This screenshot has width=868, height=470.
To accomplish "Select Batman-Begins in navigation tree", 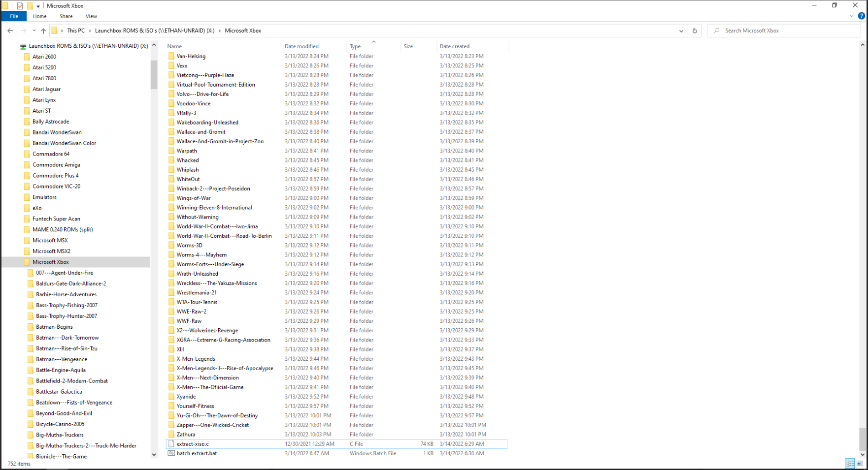I will tap(54, 327).
